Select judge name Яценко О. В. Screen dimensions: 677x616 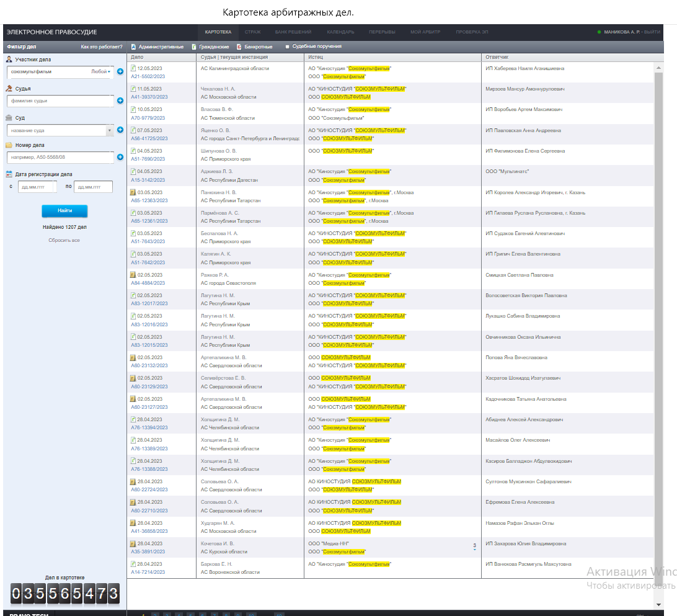pyautogui.click(x=216, y=130)
